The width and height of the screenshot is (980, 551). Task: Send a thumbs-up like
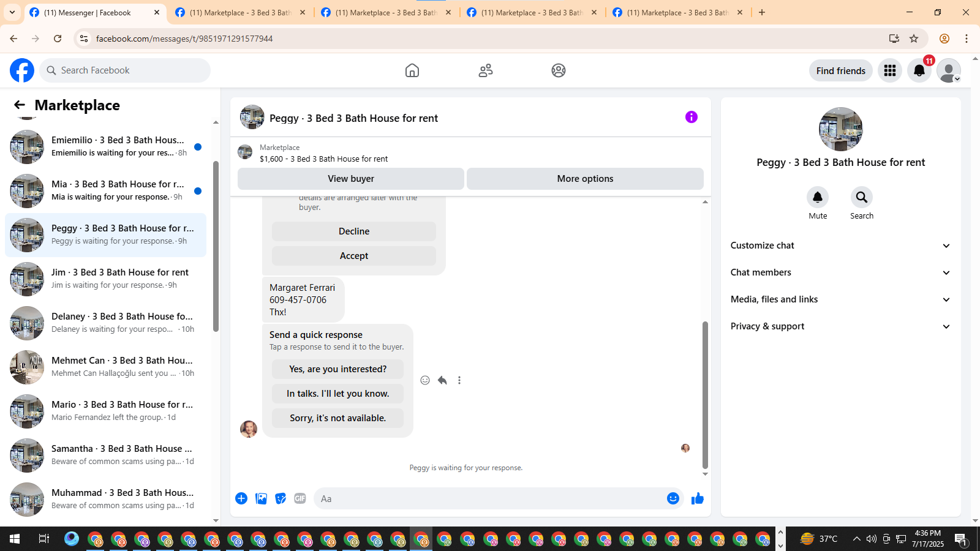point(698,498)
